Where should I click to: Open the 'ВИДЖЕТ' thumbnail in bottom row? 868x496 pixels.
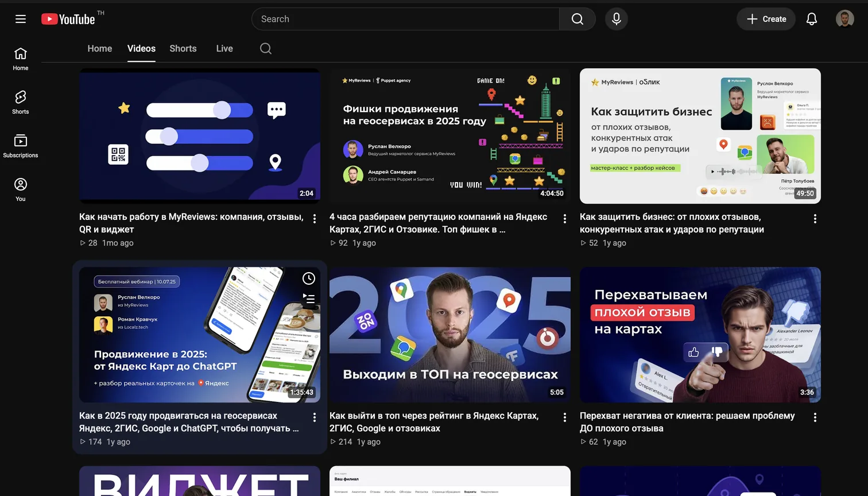click(x=200, y=481)
